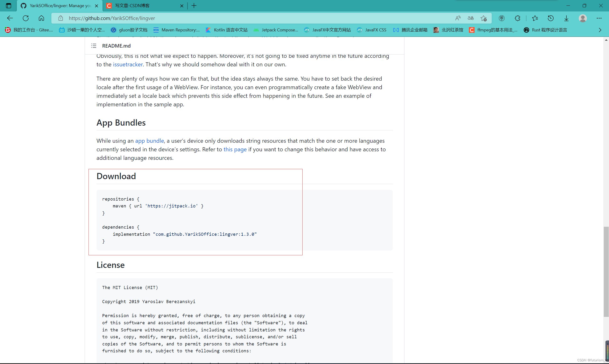Open a new browser tab
609x364 pixels.
[194, 6]
